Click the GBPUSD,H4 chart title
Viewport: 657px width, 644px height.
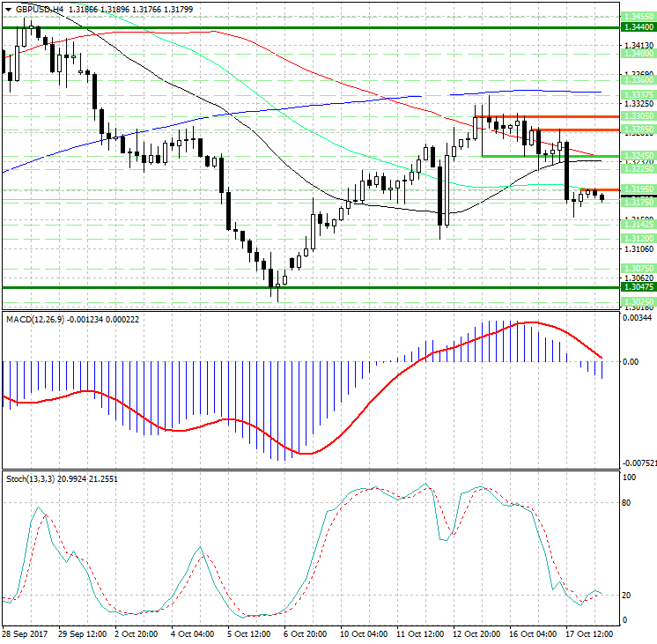tap(40, 9)
